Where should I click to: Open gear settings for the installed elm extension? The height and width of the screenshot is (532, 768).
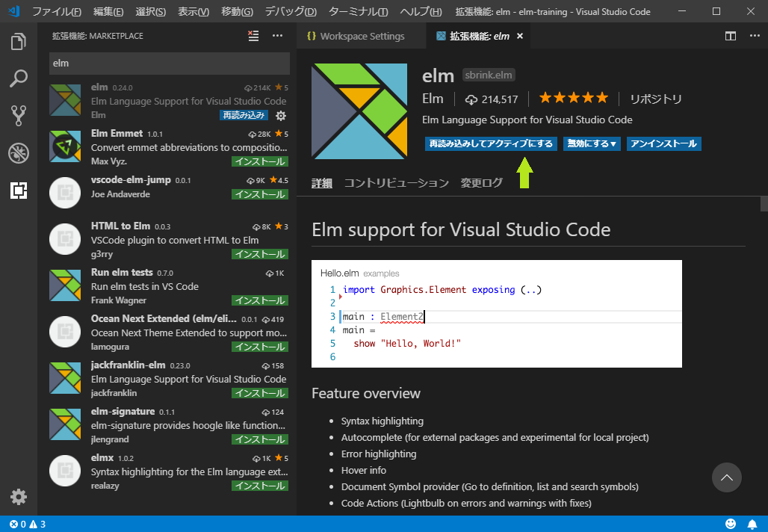pos(279,116)
